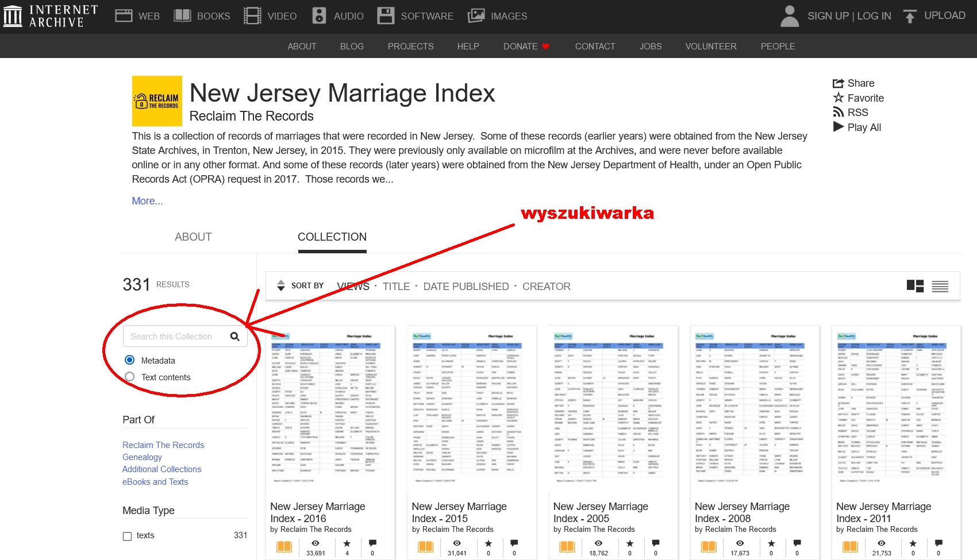Open the Web section icon
Image resolution: width=977 pixels, height=560 pixels.
pyautogui.click(x=124, y=16)
